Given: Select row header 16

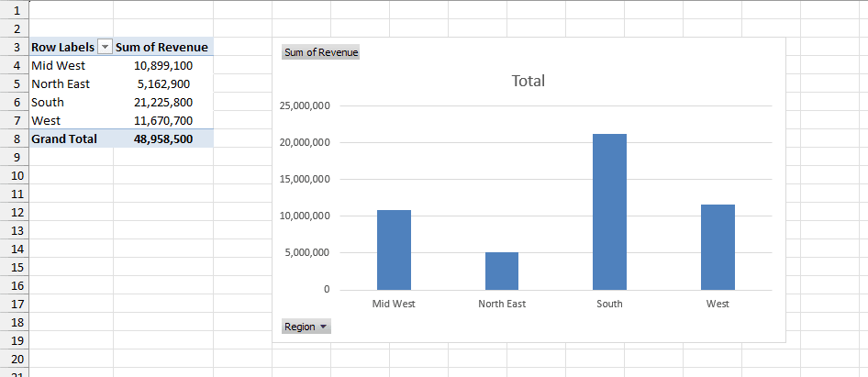Looking at the screenshot, I should tap(15, 285).
